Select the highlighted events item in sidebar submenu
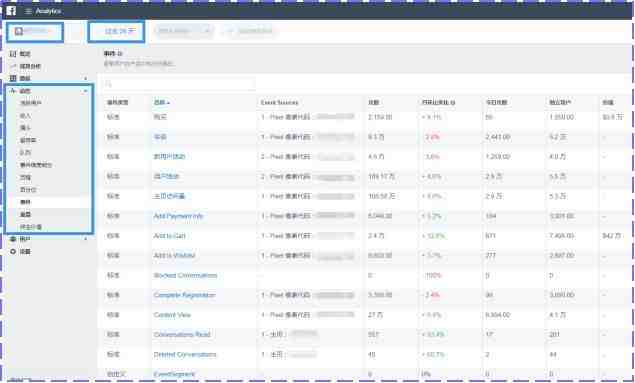 click(x=49, y=202)
